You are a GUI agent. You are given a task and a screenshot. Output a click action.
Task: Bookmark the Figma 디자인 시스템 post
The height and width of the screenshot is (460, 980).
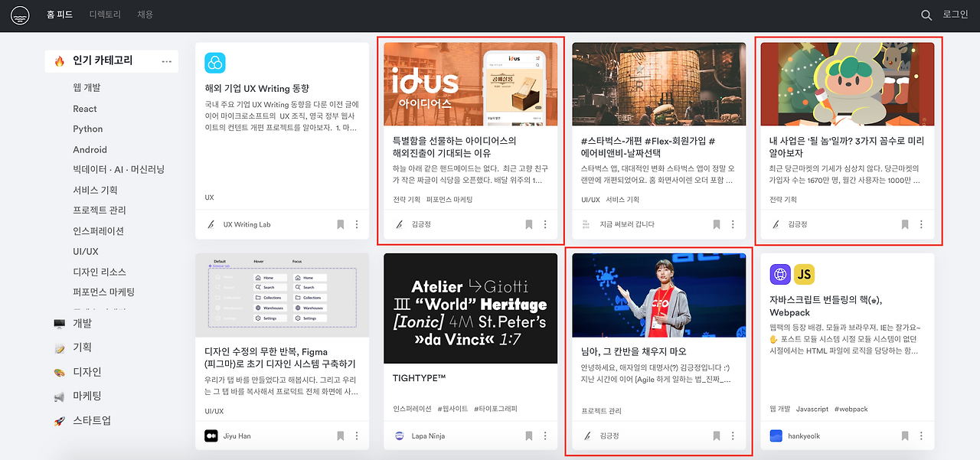click(340, 436)
